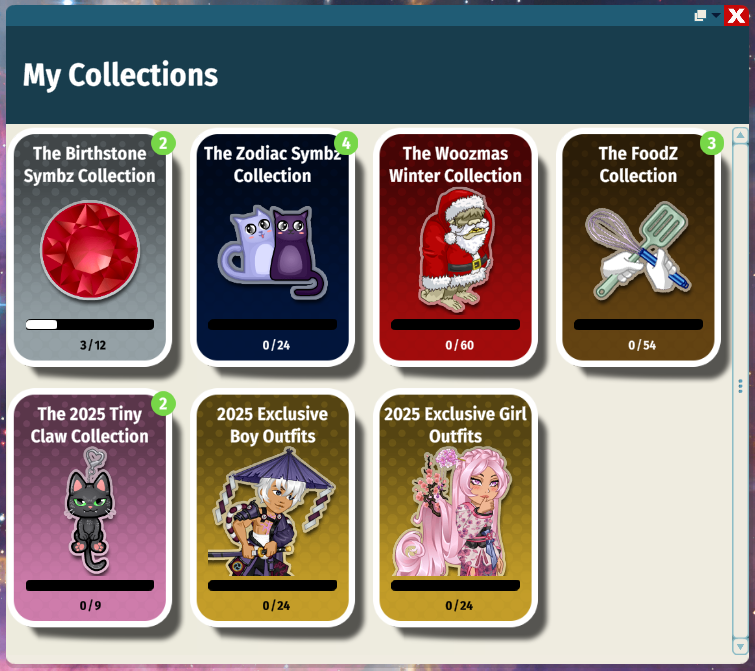This screenshot has width=755, height=671.
Task: Close the My Collections window
Action: click(x=736, y=16)
